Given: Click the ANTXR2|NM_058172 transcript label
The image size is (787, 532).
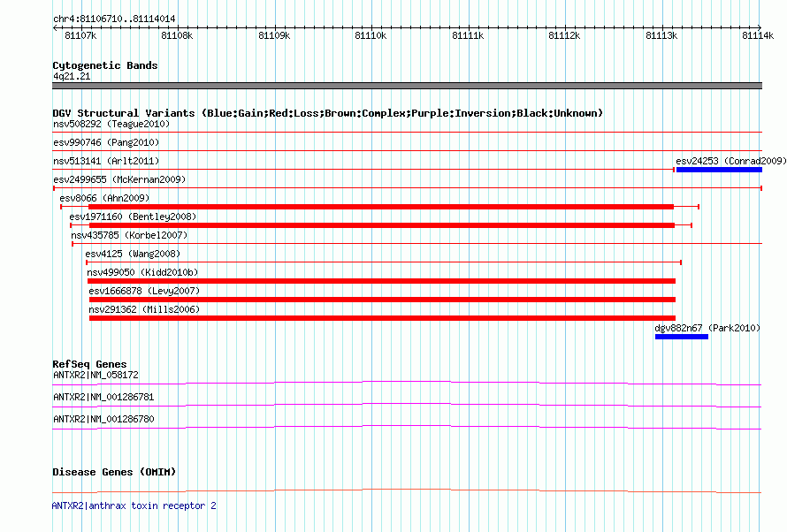Looking at the screenshot, I should pos(96,375).
